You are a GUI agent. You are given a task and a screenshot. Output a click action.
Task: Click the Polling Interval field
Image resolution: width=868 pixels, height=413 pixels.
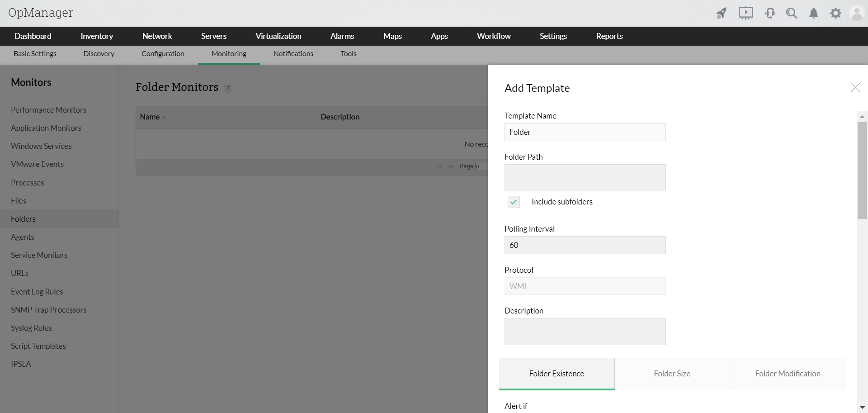(585, 245)
